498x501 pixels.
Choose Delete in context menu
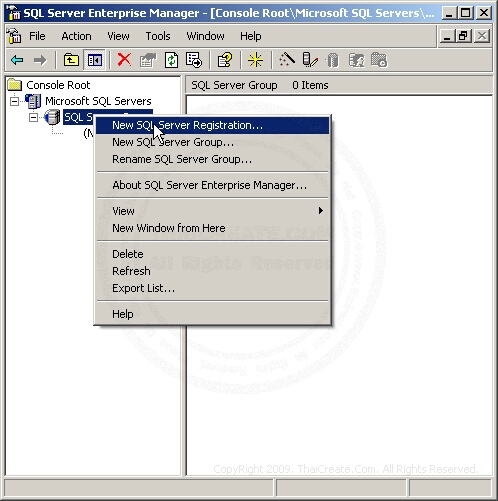213,254
